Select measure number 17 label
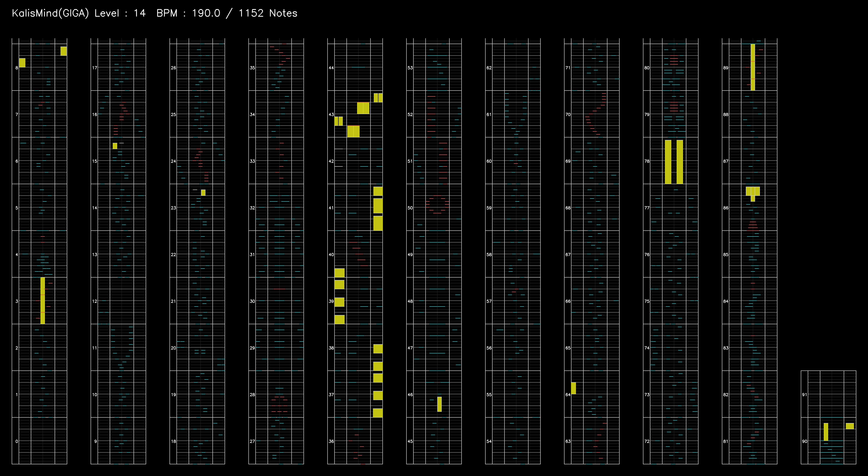The width and height of the screenshot is (868, 476). click(95, 68)
